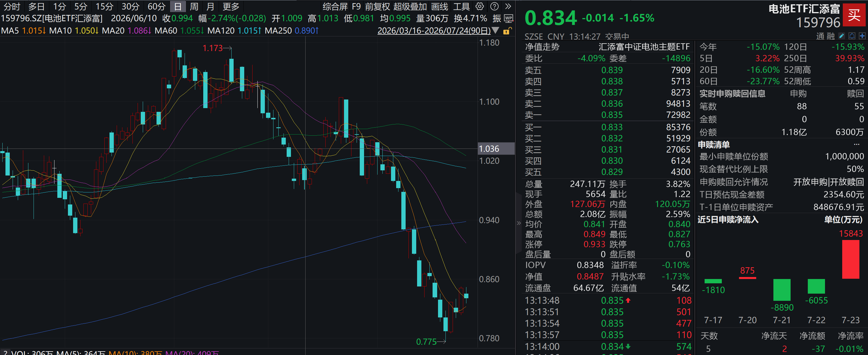Screen dimensions: 868x355
Task: Set a price alert with bell icon
Action: point(852,36)
